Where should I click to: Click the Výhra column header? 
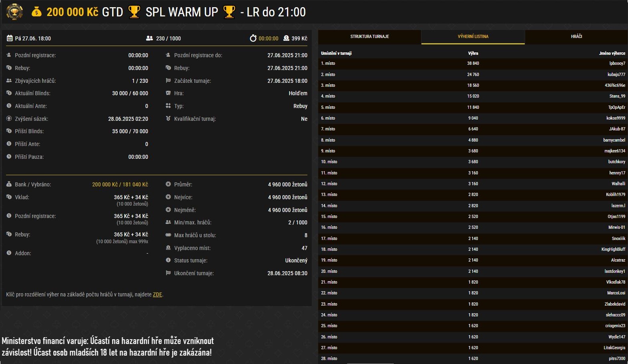[473, 53]
